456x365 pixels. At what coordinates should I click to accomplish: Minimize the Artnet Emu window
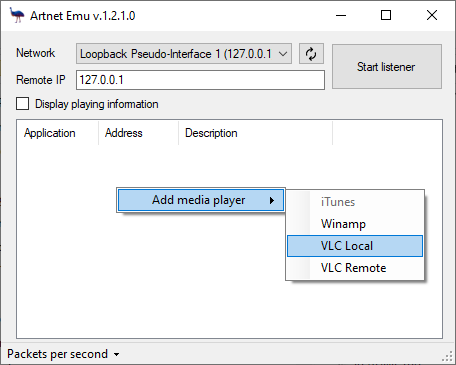point(341,15)
